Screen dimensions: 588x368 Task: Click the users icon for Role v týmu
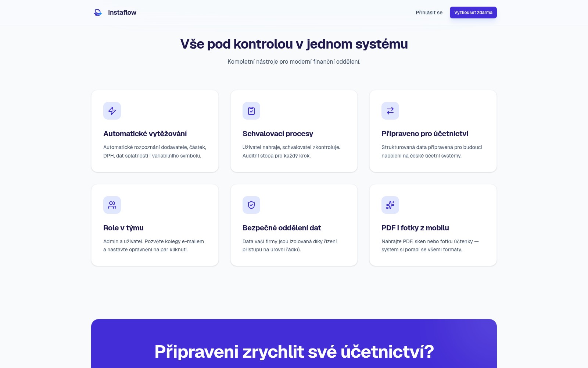pos(112,205)
